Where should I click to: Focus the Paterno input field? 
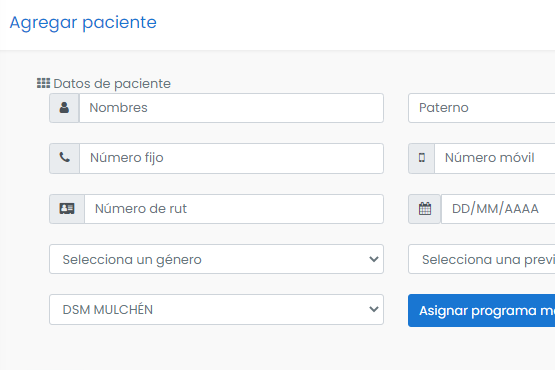(x=481, y=108)
